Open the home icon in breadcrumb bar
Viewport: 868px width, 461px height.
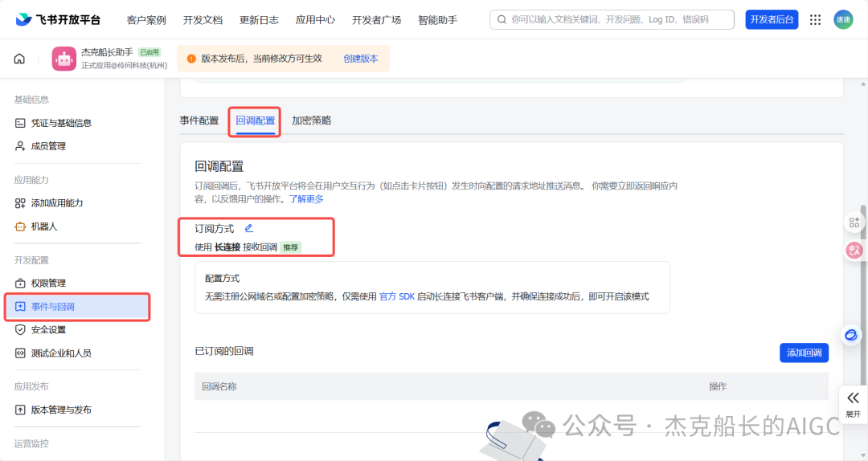(x=19, y=59)
